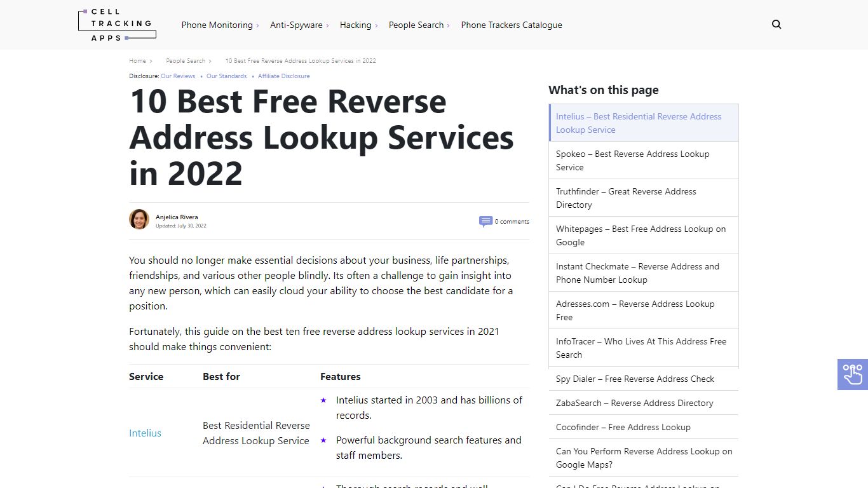Screen dimensions: 868x488
Task: Jump to Truthfinder section
Action: click(x=644, y=198)
